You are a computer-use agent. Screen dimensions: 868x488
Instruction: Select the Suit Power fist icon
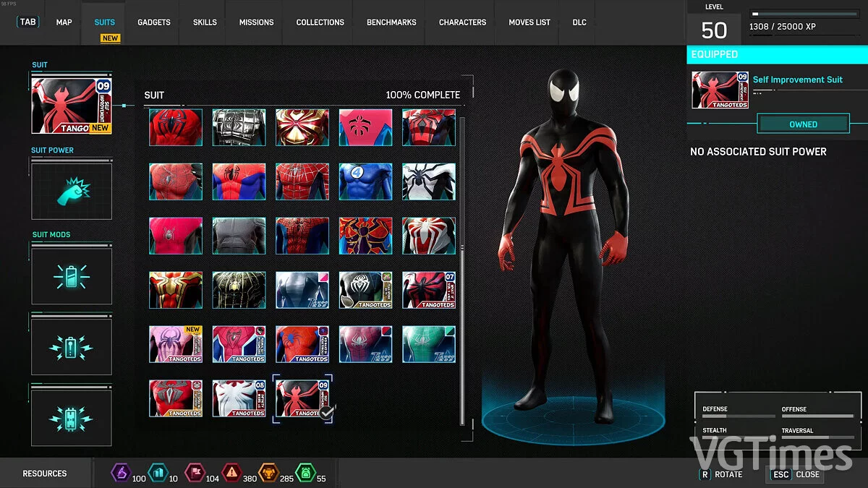point(72,190)
